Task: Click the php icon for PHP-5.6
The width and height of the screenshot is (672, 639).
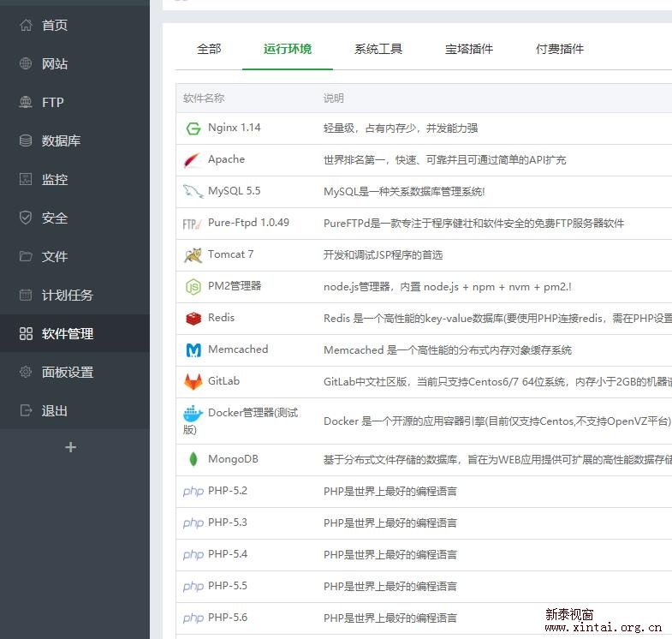Action: pyautogui.click(x=193, y=618)
